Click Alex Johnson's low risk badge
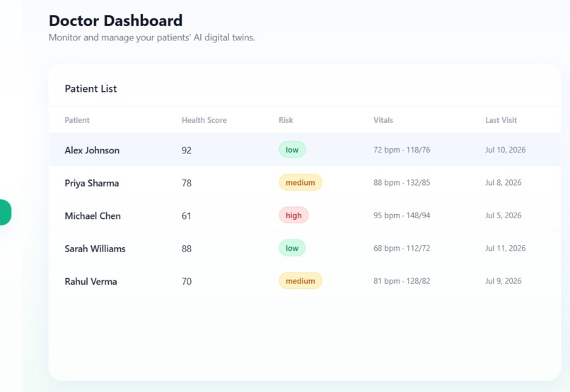Screen dimensions: 570x392 coord(292,150)
